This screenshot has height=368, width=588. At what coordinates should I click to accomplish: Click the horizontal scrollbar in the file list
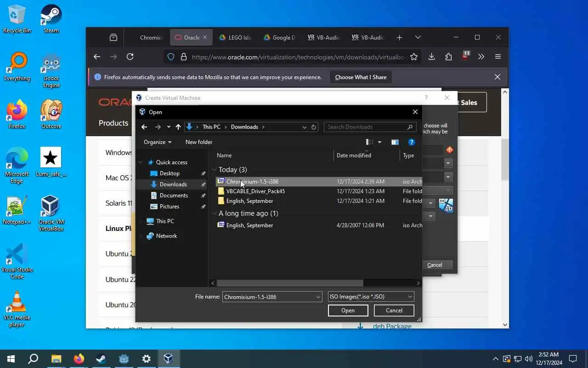click(290, 283)
